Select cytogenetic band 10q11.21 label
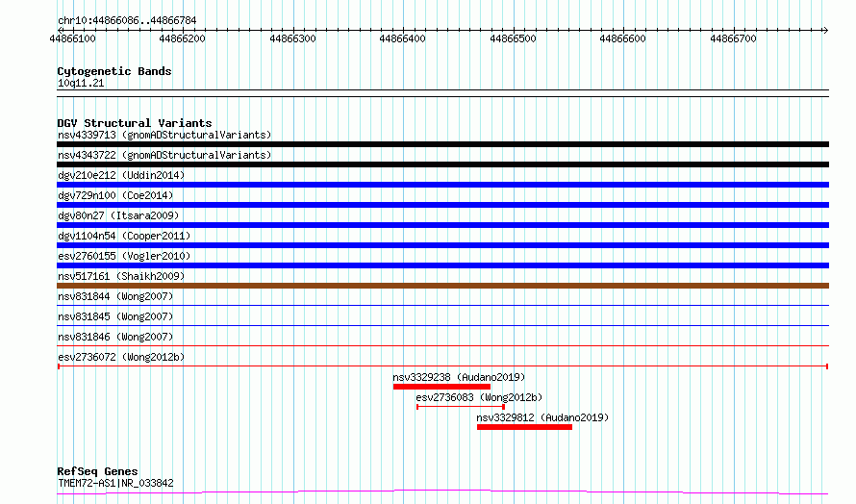This screenshot has height=504, width=856. click(x=81, y=83)
